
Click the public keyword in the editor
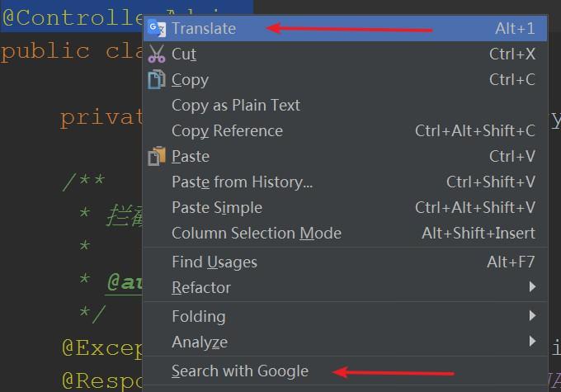point(45,51)
